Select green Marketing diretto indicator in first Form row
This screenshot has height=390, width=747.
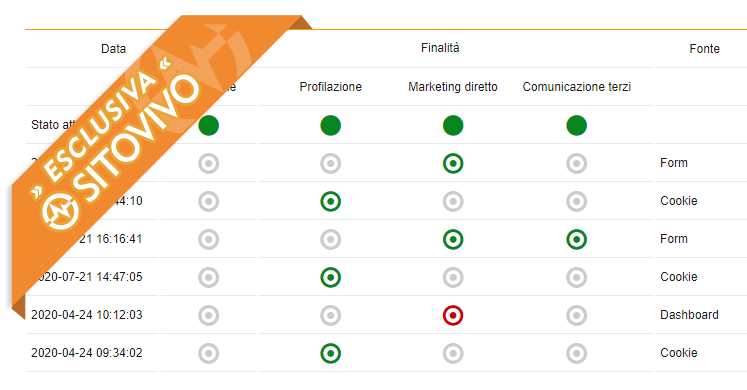453,163
